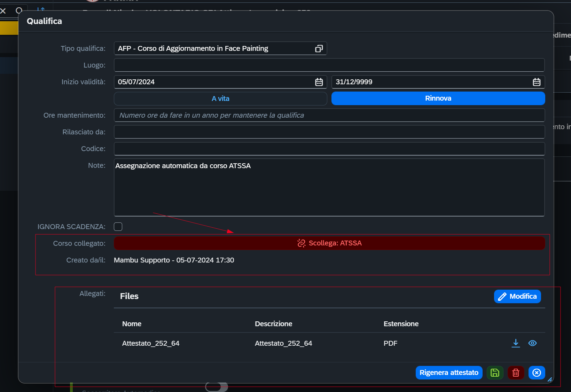Toggle the switch below the Qualifica dialog

click(217, 387)
